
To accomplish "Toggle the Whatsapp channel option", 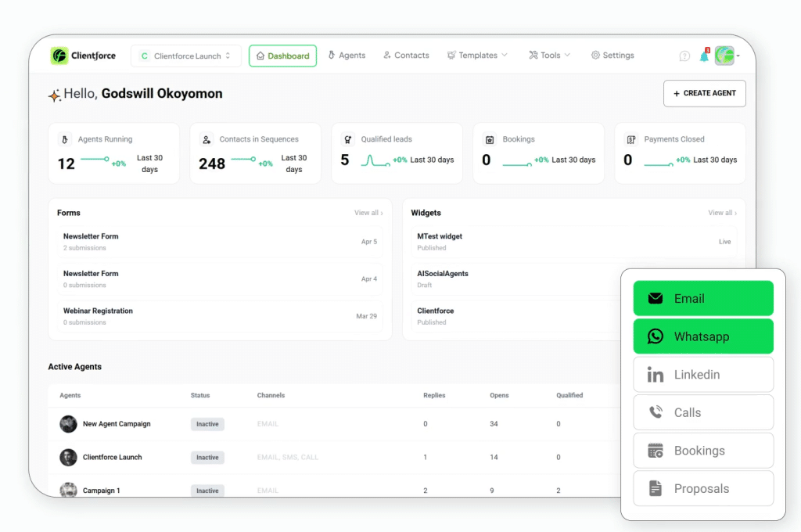I will point(702,336).
